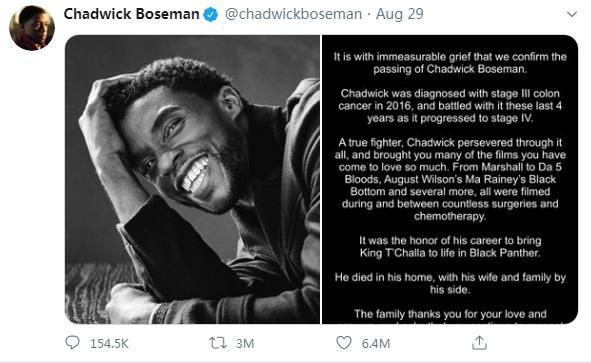Click the 6.4M likes count

[376, 344]
